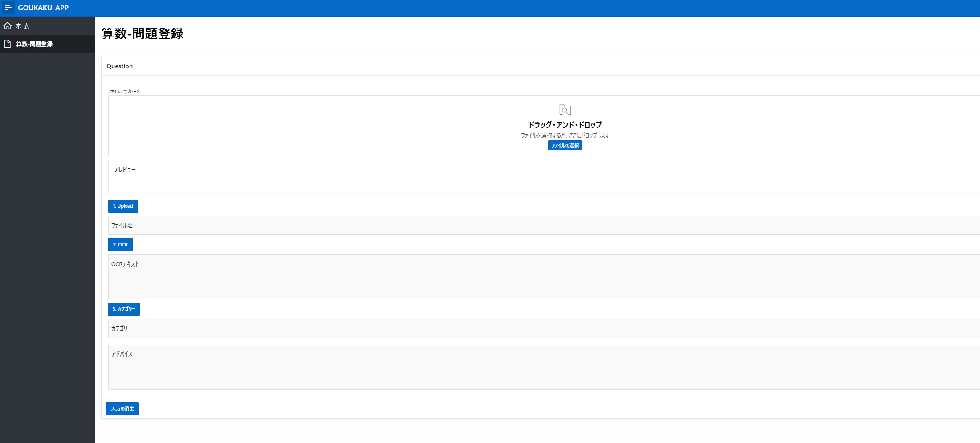Click the 2. OCR button

pos(120,245)
